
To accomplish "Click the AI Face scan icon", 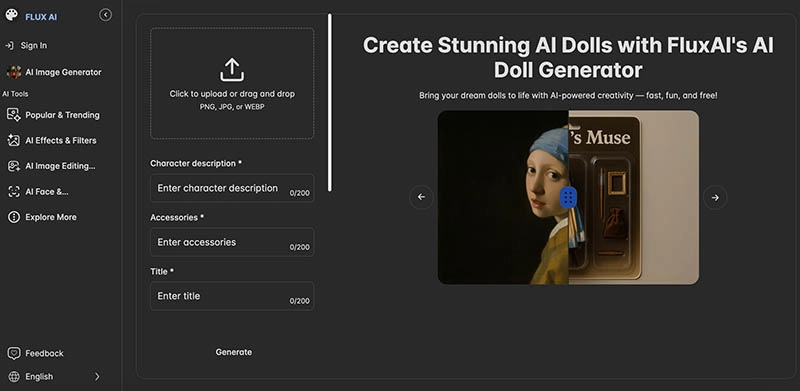I will tap(13, 192).
